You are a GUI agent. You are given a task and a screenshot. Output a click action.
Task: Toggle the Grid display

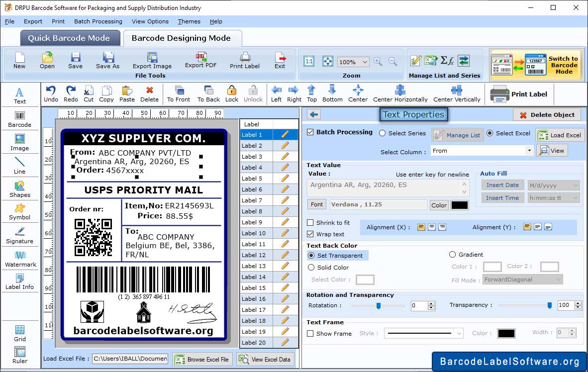pyautogui.click(x=19, y=333)
